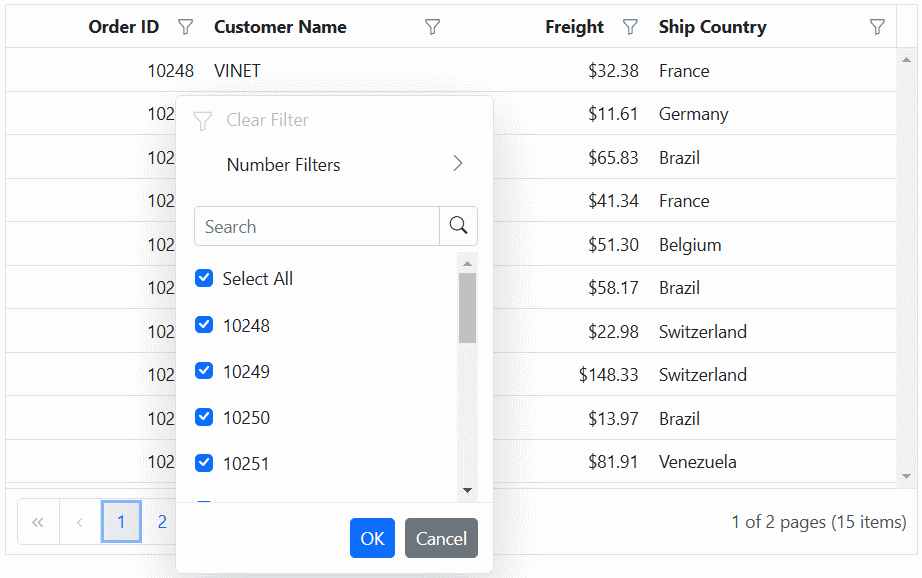Click the filter list scroll-down arrow
Viewport: 922px width, 578px height.
pos(467,490)
